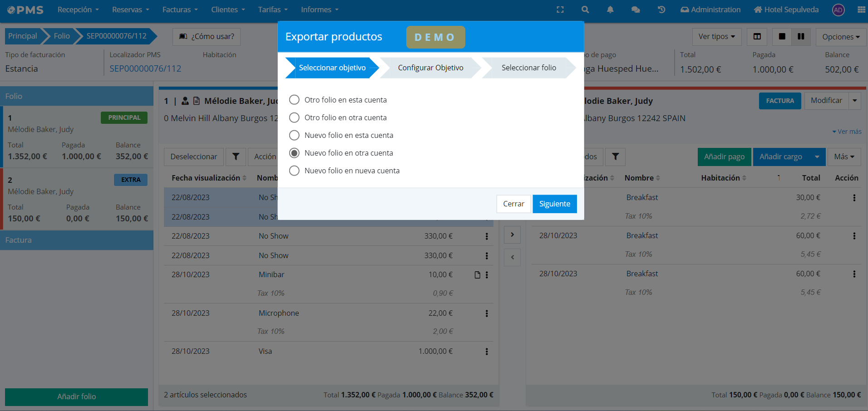This screenshot has height=411, width=868.
Task: Select 'Nuevo folio en esta cuenta' option
Action: [295, 135]
